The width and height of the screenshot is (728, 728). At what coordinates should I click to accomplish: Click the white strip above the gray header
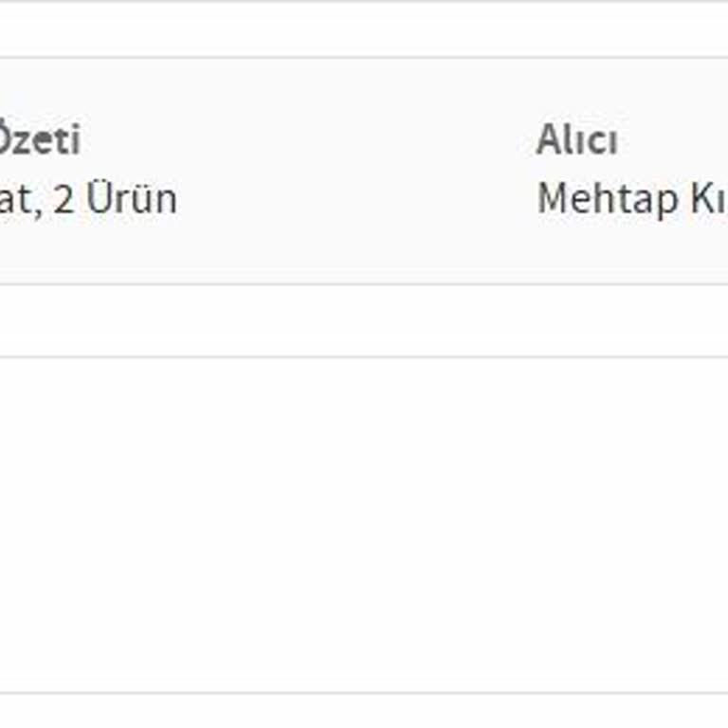pyautogui.click(x=364, y=28)
